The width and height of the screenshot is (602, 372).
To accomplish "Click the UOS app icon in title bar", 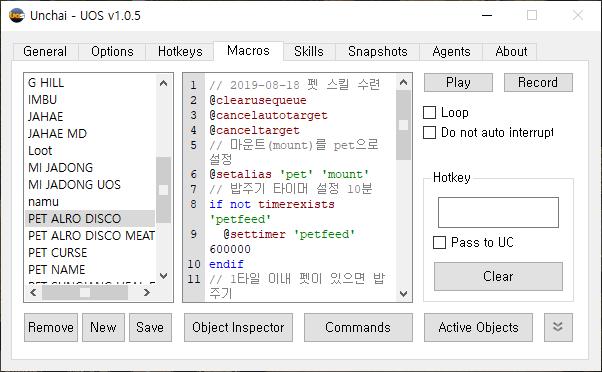I will point(17,15).
